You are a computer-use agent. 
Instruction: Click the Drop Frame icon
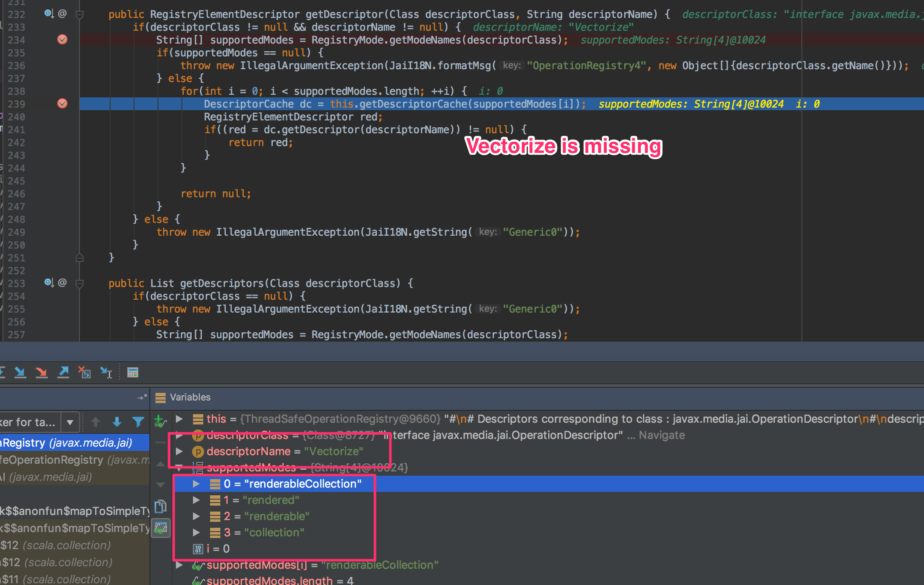(x=85, y=372)
